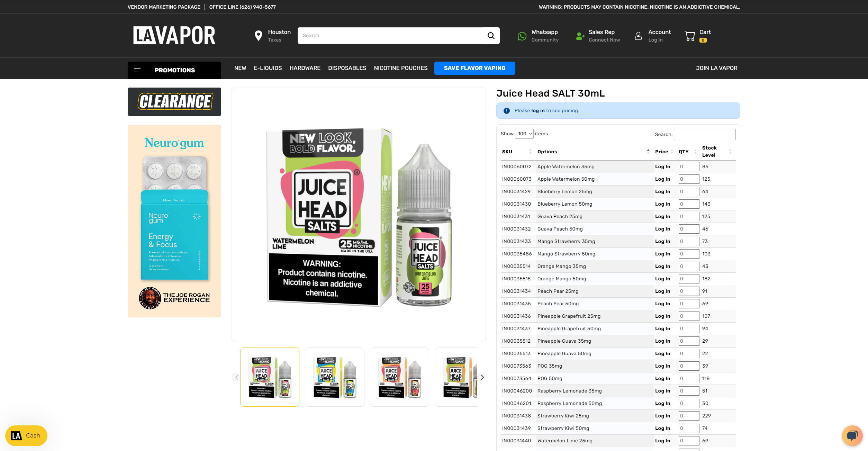Screen dimensions: 868x451
Task: Click QTY field for Blueberry Lemon 25mg
Action: tap(689, 192)
